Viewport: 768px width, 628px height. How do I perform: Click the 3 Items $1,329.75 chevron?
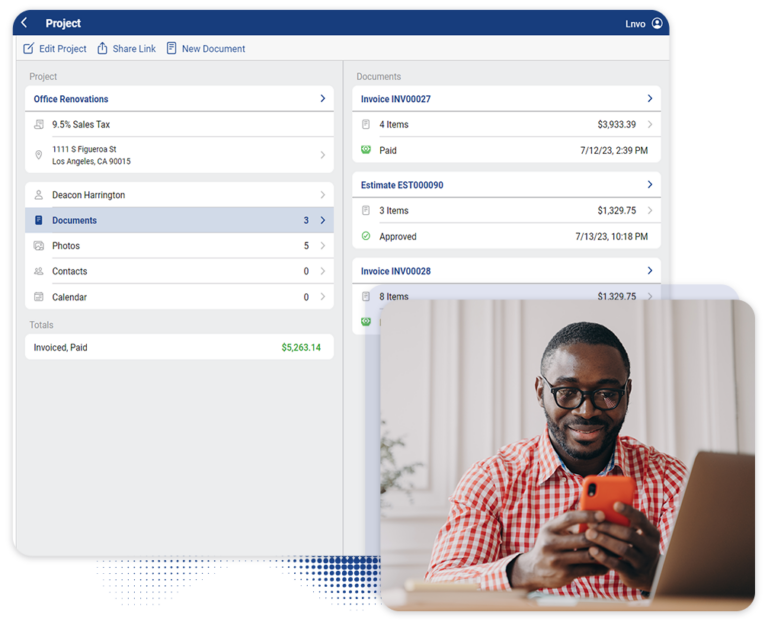[x=650, y=211]
